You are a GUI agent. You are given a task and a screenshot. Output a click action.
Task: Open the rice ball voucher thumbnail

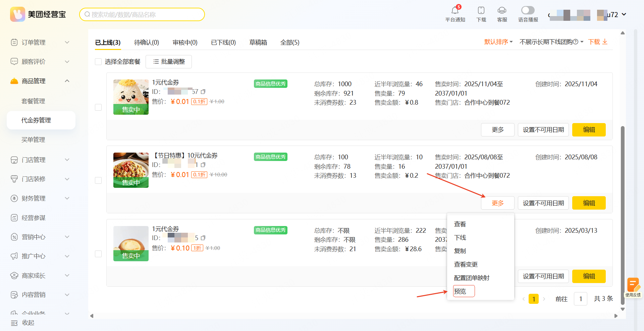(x=131, y=97)
